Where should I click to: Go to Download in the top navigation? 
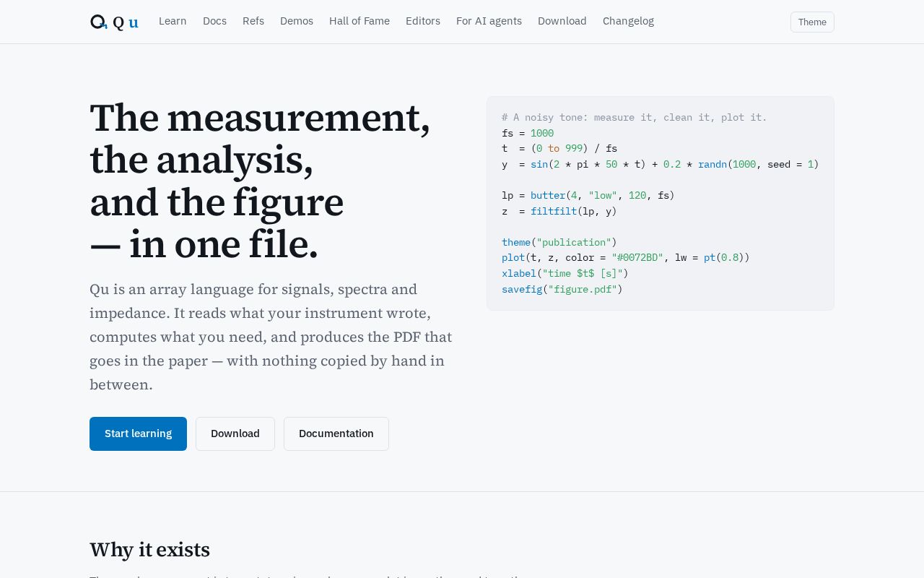point(562,21)
